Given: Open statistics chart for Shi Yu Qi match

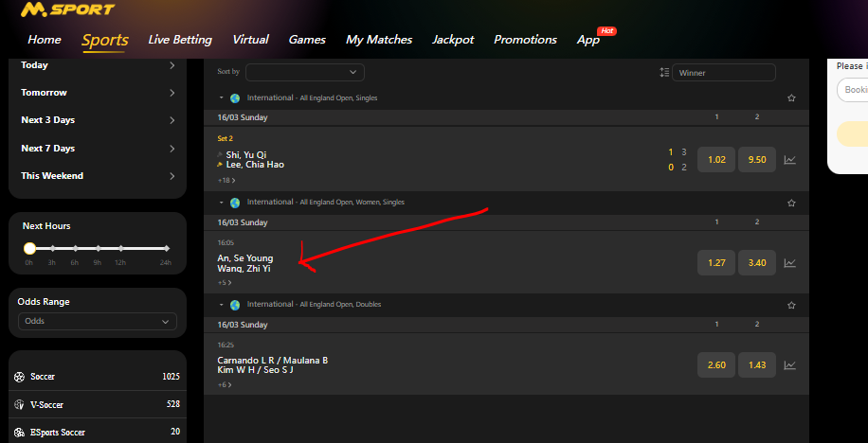Looking at the screenshot, I should [789, 160].
